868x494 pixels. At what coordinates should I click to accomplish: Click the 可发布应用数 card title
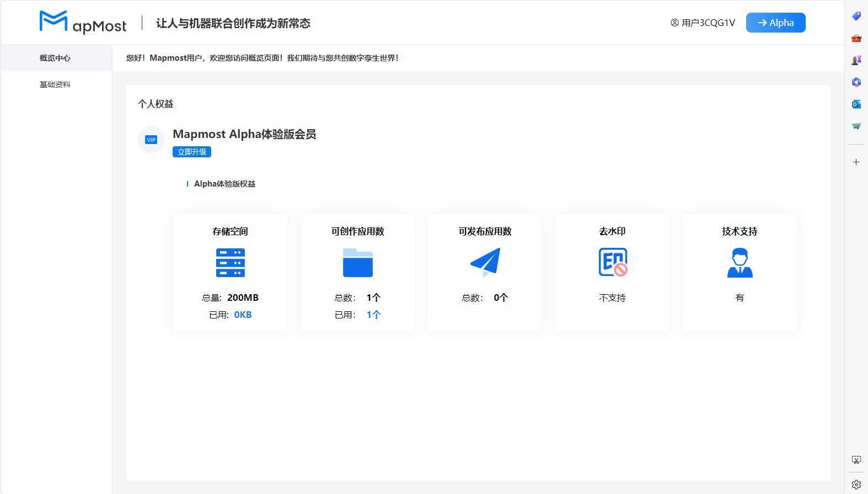pos(485,231)
